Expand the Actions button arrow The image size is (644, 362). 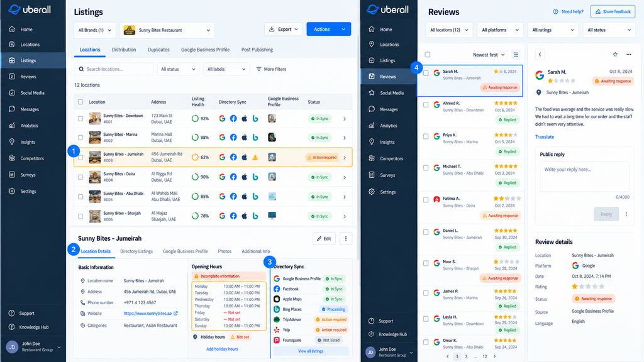pyautogui.click(x=343, y=29)
